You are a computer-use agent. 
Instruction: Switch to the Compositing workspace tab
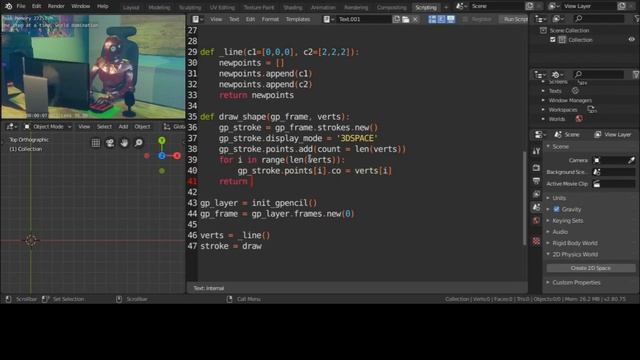tap(391, 7)
